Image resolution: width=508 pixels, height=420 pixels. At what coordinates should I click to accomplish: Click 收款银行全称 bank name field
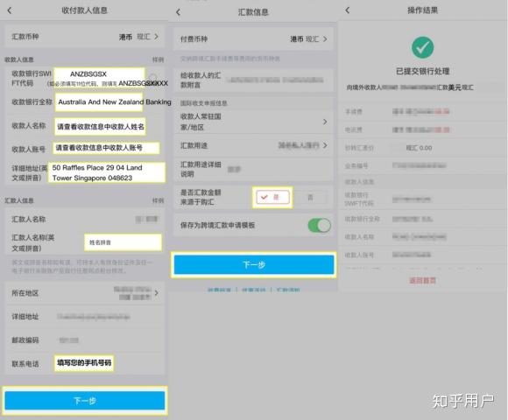point(99,101)
